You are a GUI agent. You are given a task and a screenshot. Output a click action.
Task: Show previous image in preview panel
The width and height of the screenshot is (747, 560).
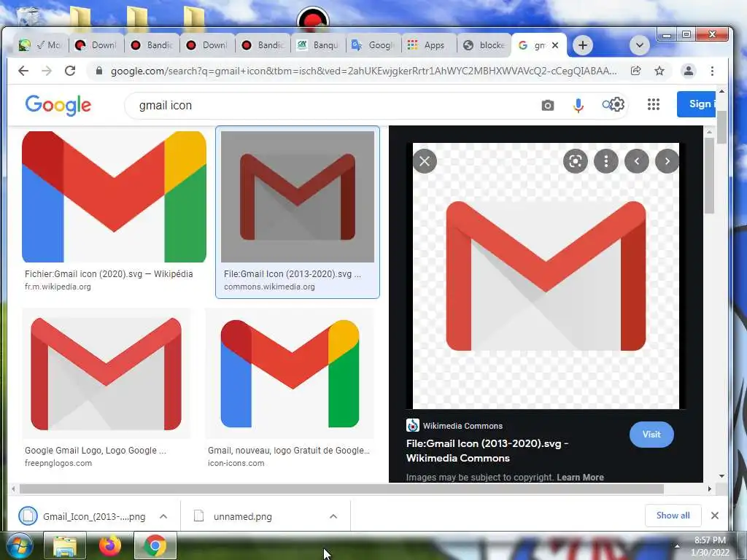point(637,161)
